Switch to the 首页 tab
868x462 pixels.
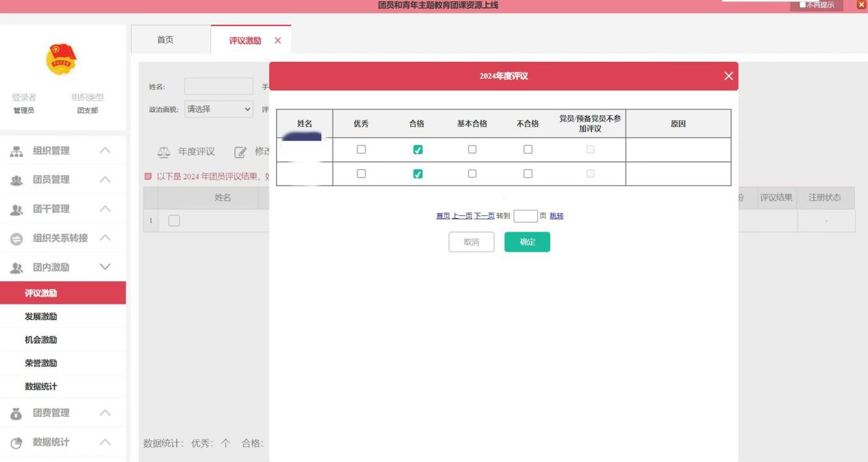tap(165, 40)
